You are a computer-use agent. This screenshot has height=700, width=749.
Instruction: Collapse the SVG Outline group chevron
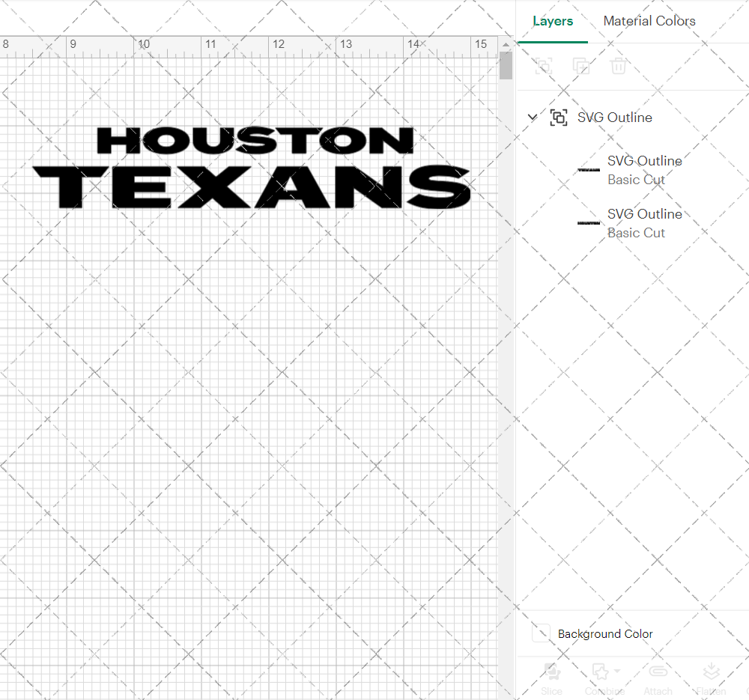533,117
